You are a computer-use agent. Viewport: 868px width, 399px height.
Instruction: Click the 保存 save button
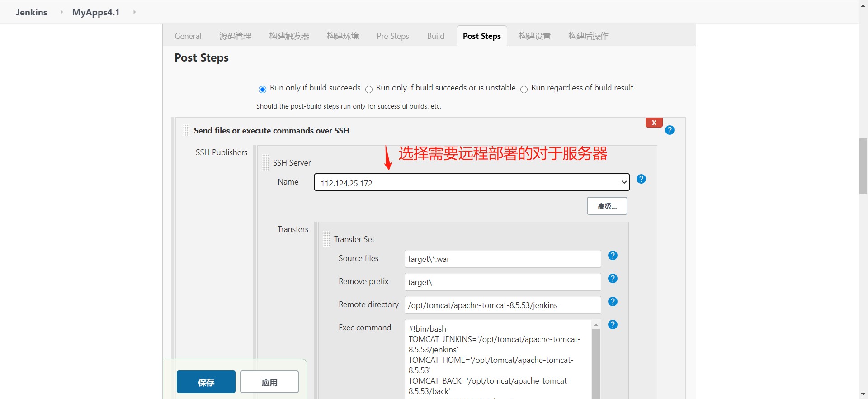pos(206,382)
